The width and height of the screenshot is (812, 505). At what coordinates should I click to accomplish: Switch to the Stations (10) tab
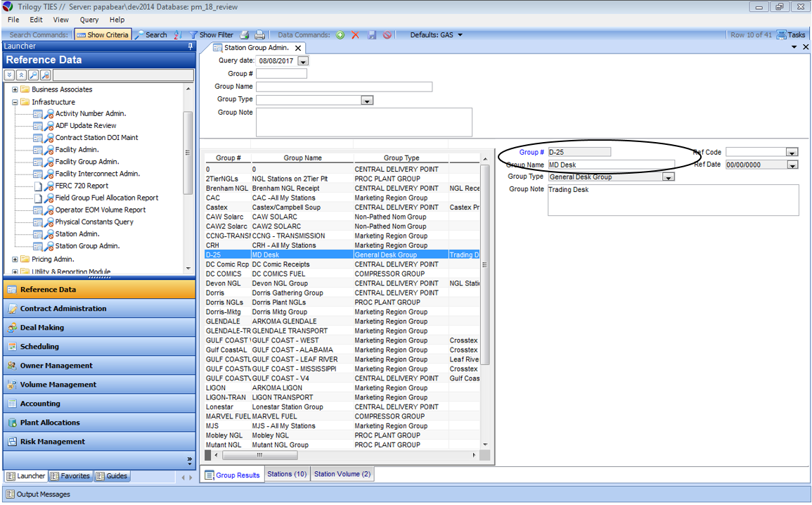point(287,474)
